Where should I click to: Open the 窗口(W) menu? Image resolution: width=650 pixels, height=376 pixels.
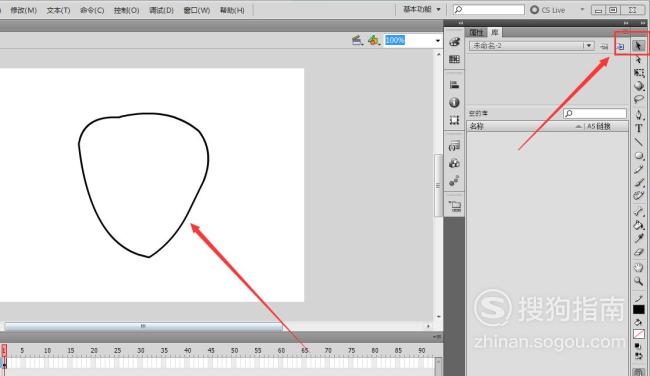[197, 10]
